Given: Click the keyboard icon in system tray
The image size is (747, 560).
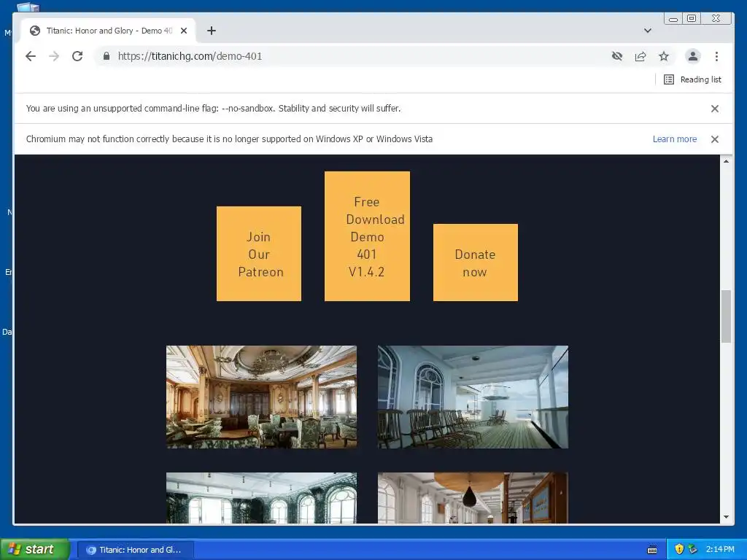Looking at the screenshot, I should pos(652,550).
